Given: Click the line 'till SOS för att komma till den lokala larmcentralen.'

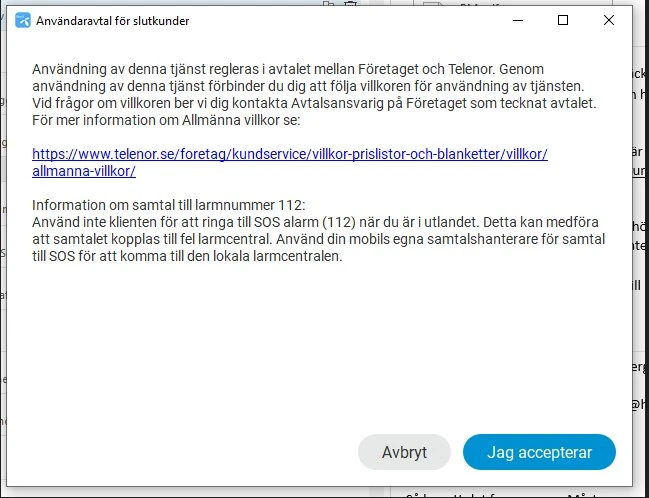Looking at the screenshot, I should tap(187, 256).
